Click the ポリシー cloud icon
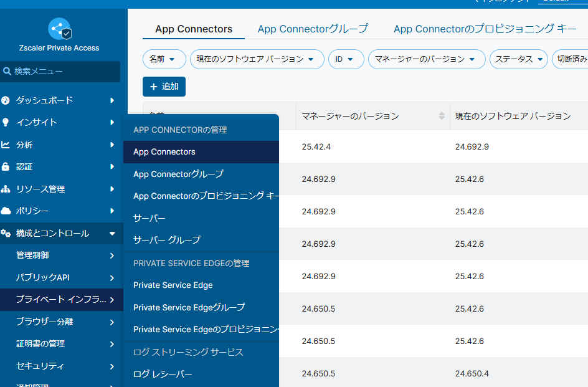 click(x=6, y=211)
